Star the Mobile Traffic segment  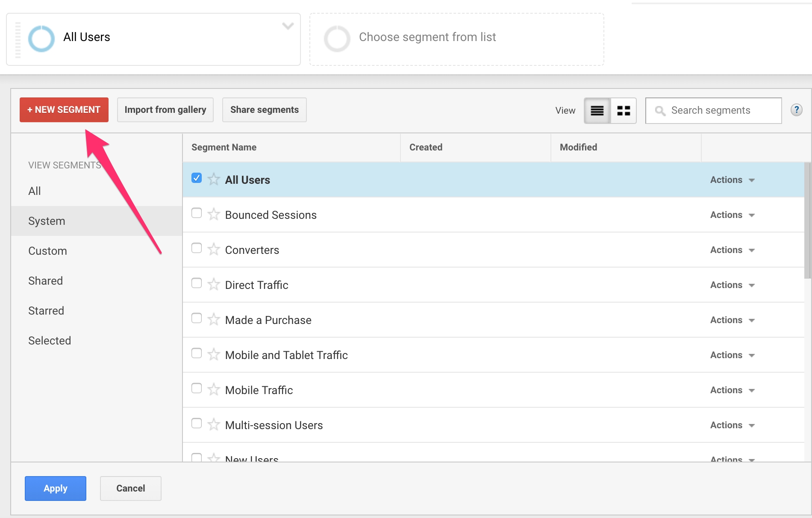213,388
